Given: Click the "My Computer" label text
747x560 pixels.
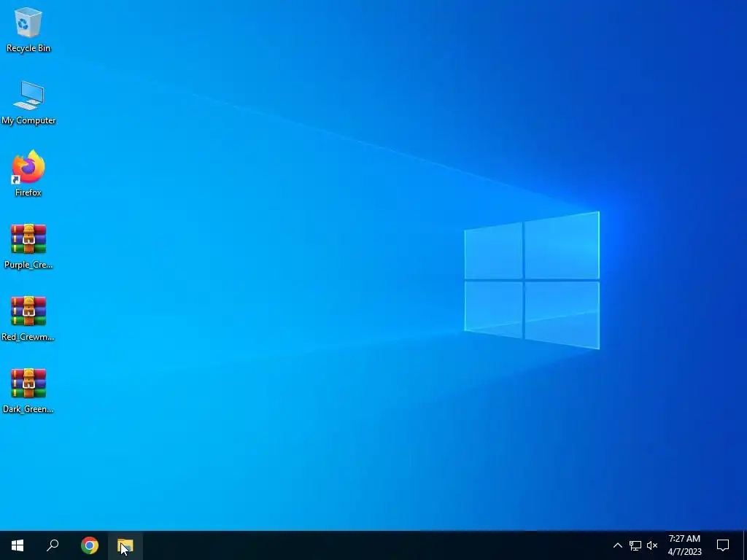Looking at the screenshot, I should pos(28,120).
